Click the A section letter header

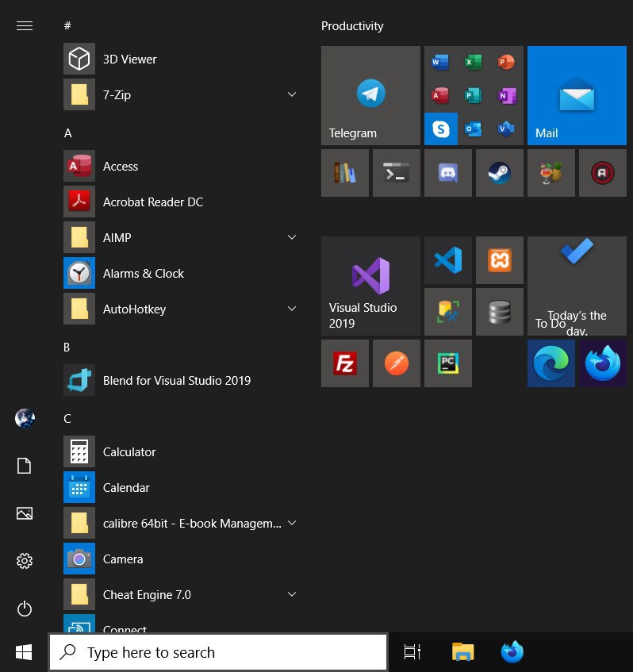(67, 133)
